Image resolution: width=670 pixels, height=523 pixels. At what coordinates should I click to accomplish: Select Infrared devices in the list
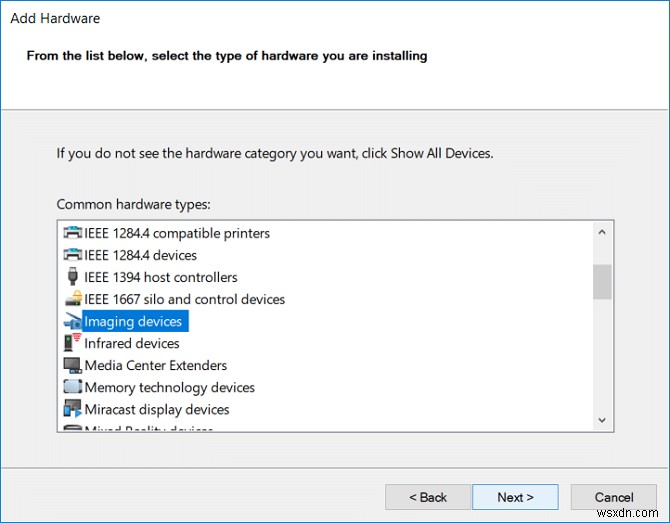pos(132,343)
